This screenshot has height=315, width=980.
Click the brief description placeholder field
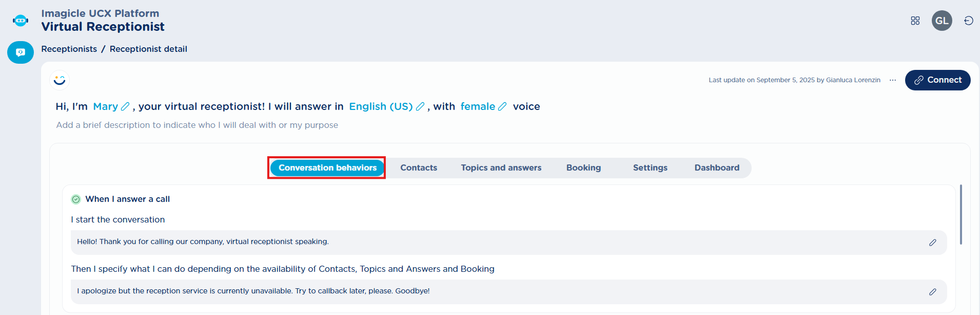coord(197,125)
